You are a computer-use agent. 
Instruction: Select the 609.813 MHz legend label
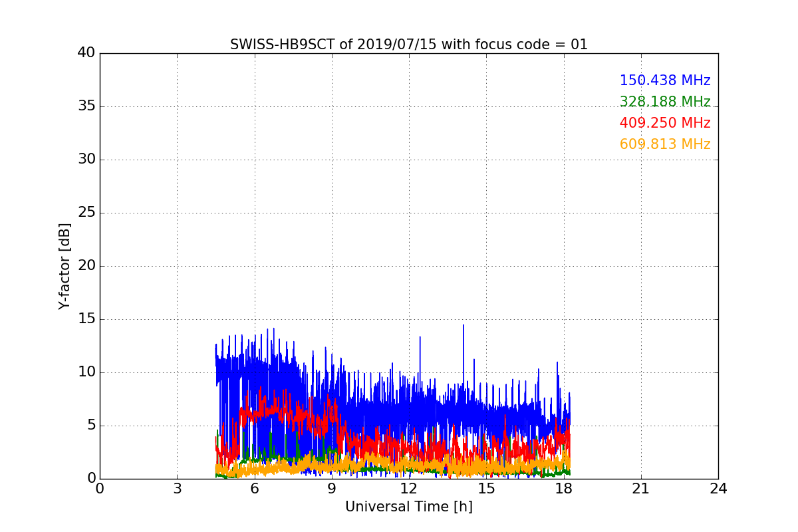665,144
